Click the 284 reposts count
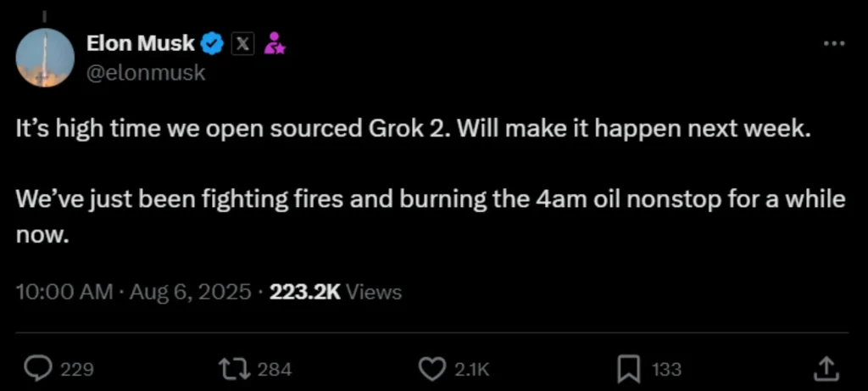Viewport: 868px width, 391px height. coord(274,369)
